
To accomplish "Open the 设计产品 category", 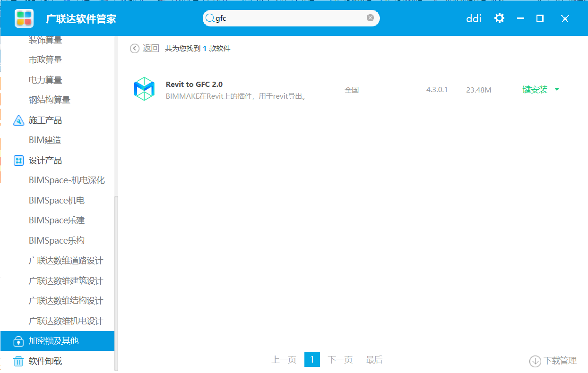I will click(45, 161).
